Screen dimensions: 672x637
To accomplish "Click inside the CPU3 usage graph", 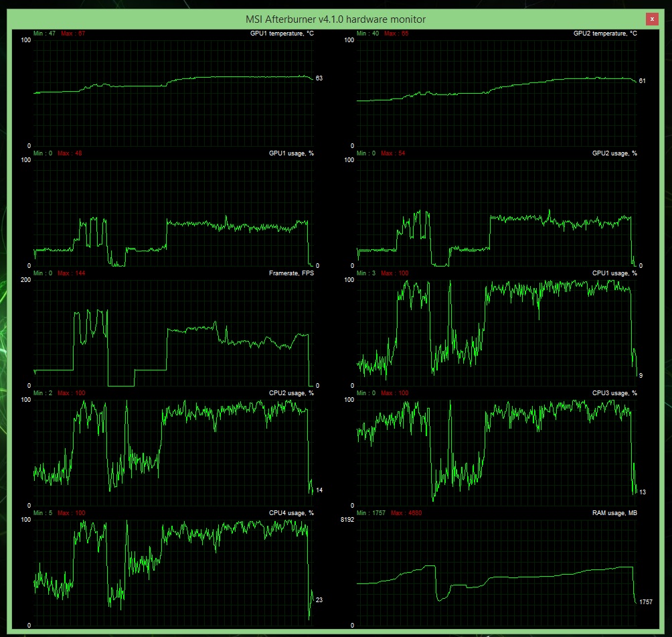I will point(497,453).
